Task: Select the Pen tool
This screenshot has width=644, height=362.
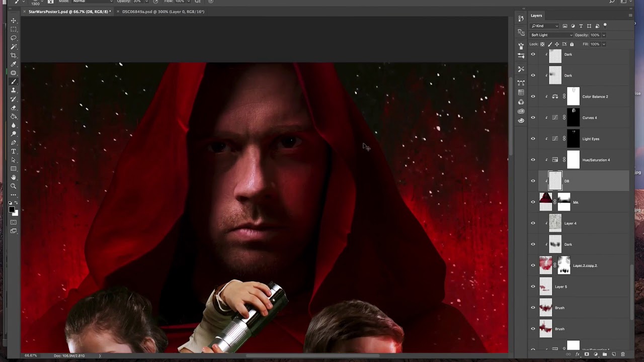Action: (x=14, y=143)
